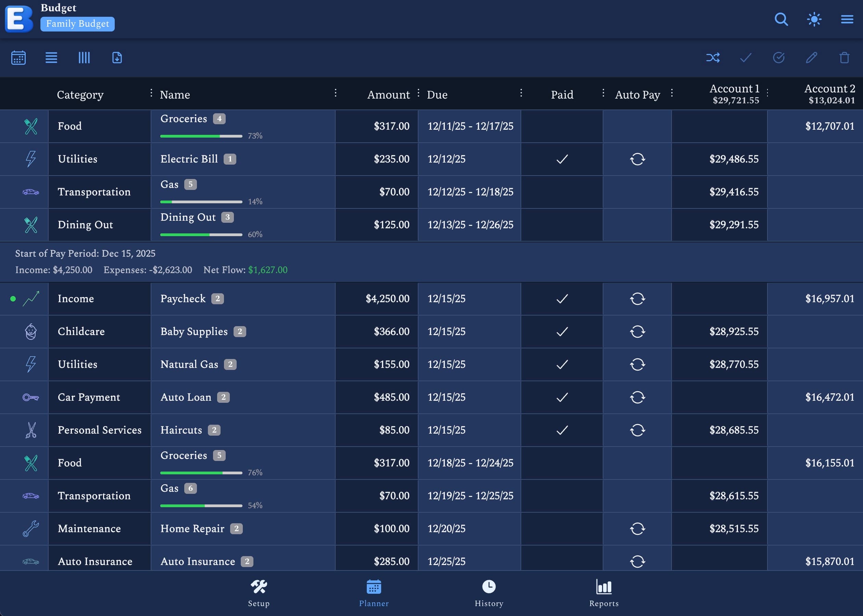Uncheck Paid on the Electric Bill row

click(562, 159)
